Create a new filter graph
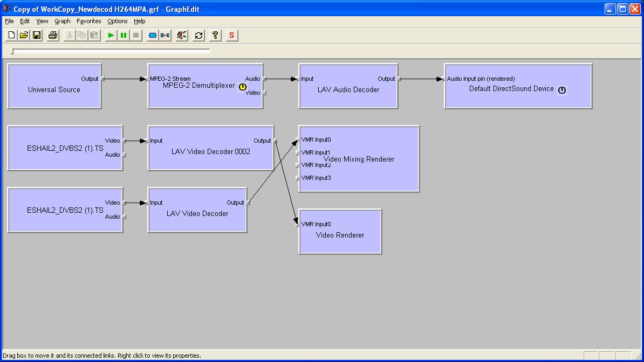Viewport: 644px width, 362px height. point(11,36)
